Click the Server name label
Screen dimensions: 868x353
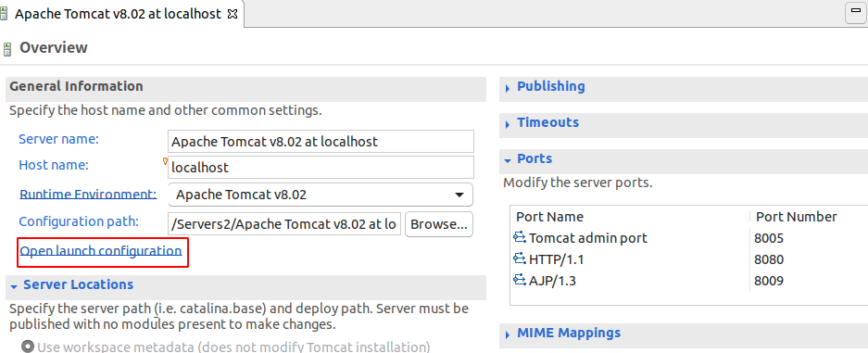pyautogui.click(x=58, y=139)
